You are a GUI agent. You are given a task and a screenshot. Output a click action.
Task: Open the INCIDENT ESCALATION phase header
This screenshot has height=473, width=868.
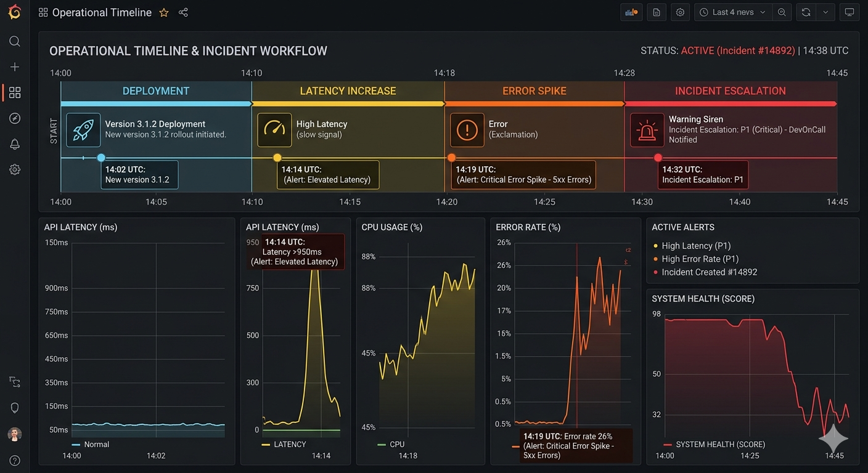pyautogui.click(x=731, y=91)
